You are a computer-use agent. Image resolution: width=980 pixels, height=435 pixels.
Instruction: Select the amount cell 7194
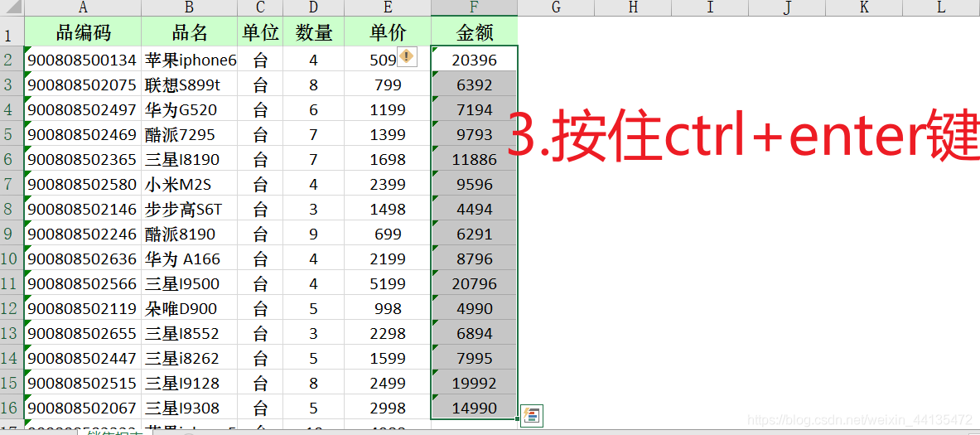(475, 109)
